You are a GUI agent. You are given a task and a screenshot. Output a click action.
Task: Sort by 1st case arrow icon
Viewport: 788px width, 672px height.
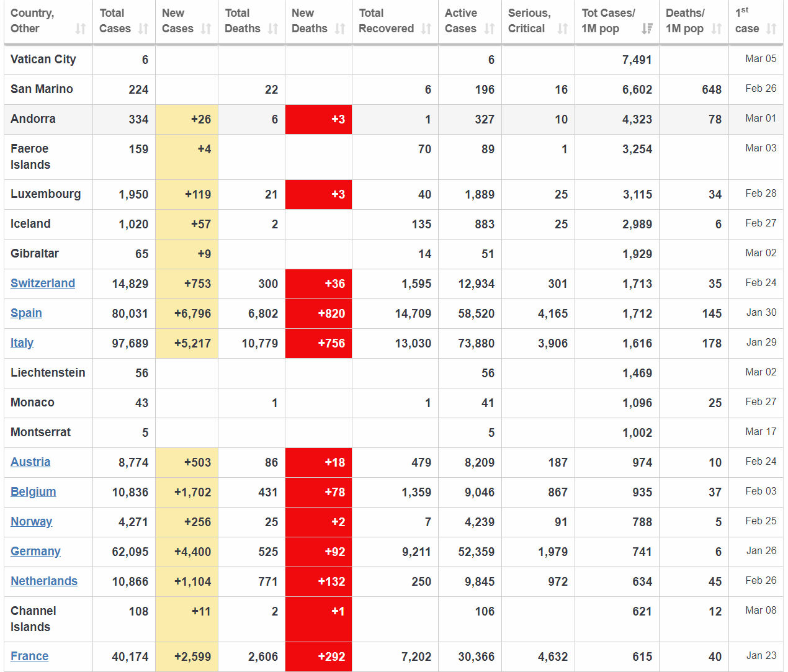pos(771,29)
